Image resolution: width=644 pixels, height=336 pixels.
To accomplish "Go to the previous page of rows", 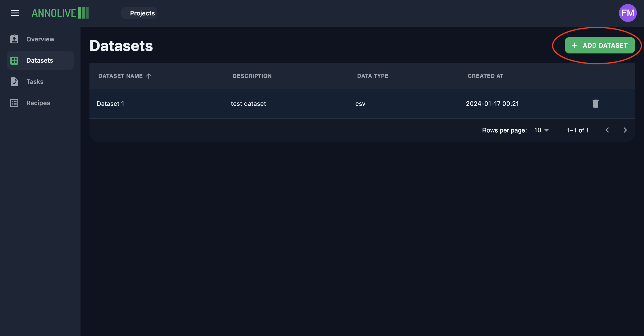I will click(x=607, y=130).
